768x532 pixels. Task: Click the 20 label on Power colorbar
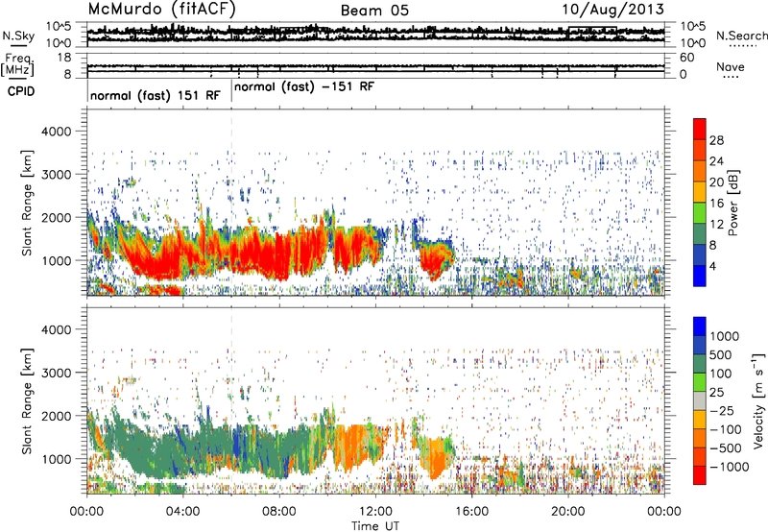(716, 182)
